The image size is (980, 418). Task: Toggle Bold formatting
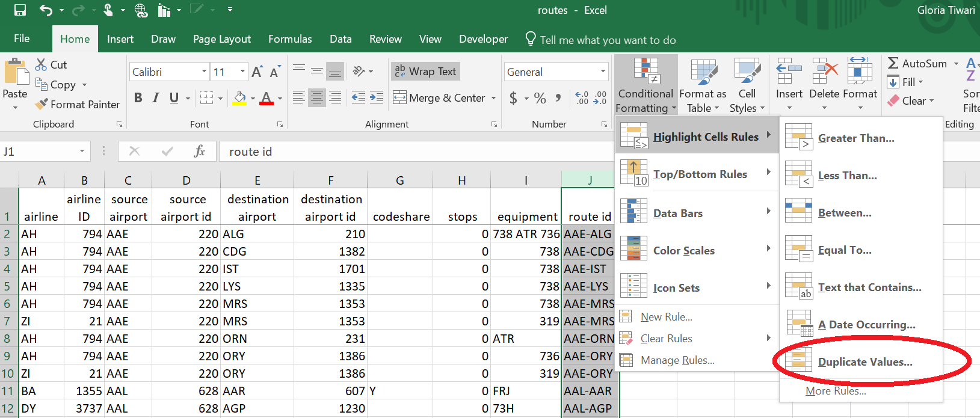pyautogui.click(x=138, y=98)
